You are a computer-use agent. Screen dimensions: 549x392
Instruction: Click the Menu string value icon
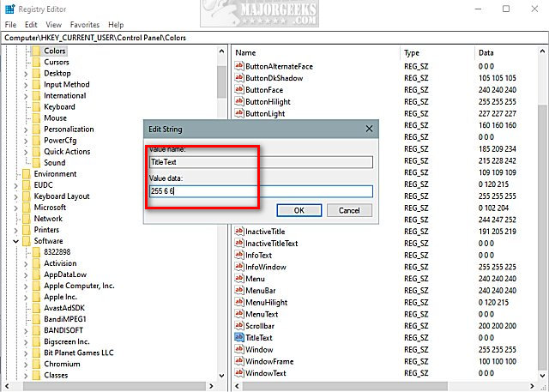tap(239, 278)
